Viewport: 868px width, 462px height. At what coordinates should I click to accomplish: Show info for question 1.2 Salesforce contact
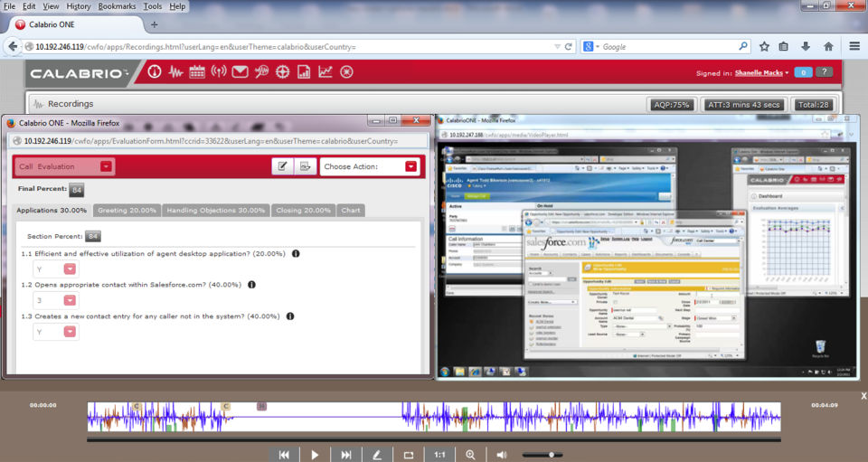pos(252,285)
